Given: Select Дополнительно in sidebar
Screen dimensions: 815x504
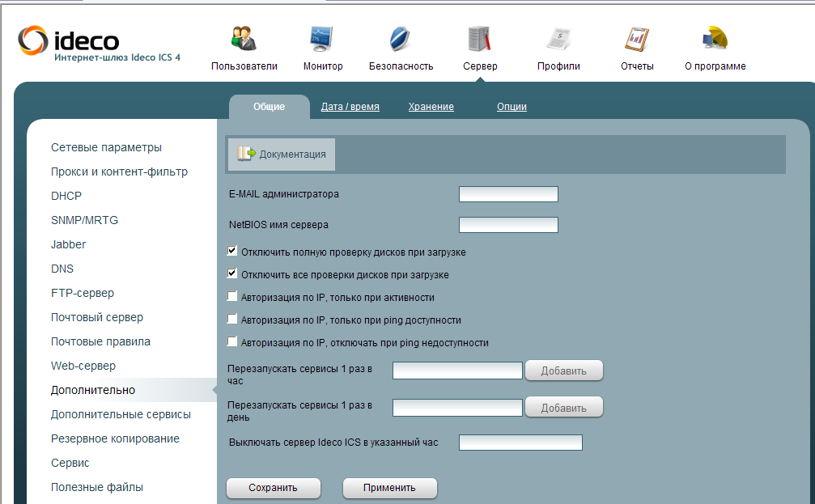Looking at the screenshot, I should (x=92, y=390).
